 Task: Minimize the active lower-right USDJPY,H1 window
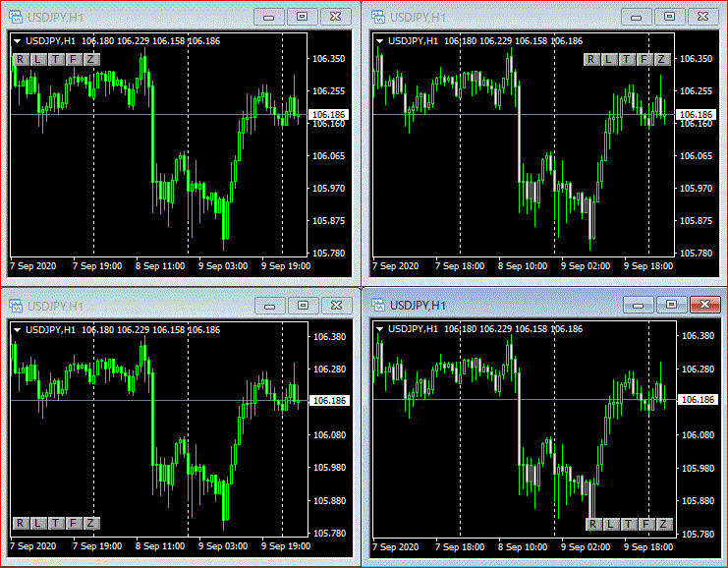(x=638, y=305)
